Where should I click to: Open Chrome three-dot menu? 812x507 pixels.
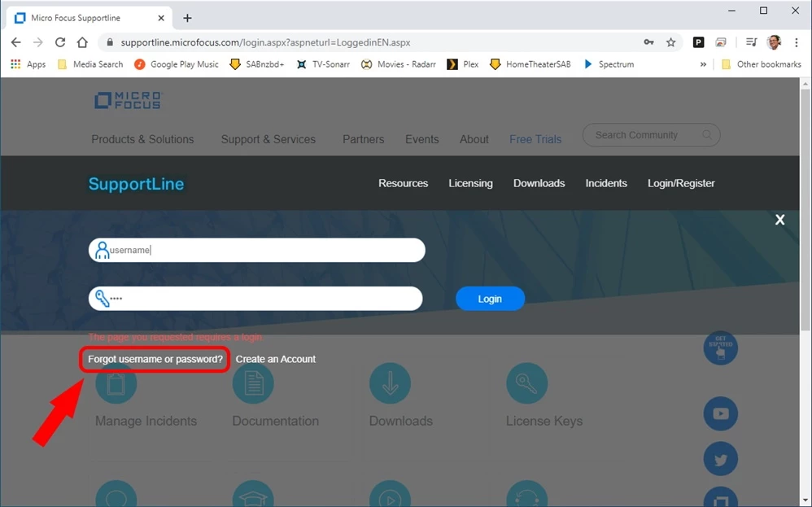pyautogui.click(x=797, y=42)
